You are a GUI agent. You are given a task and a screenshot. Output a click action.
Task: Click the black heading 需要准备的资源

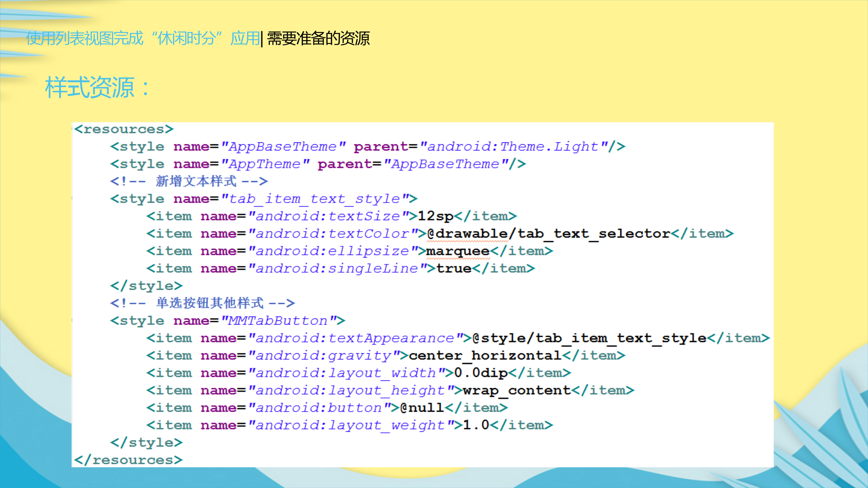pos(318,38)
